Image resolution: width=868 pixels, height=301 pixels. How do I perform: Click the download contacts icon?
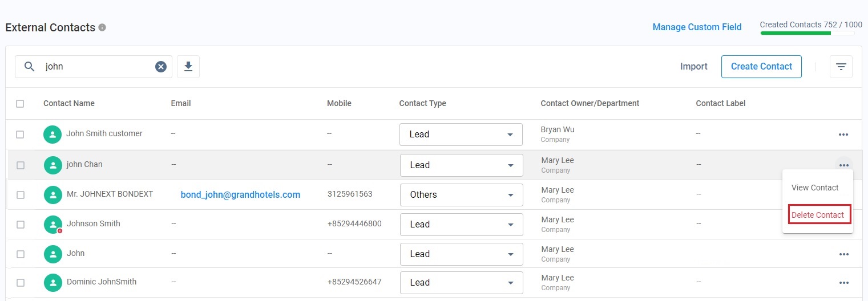[188, 67]
